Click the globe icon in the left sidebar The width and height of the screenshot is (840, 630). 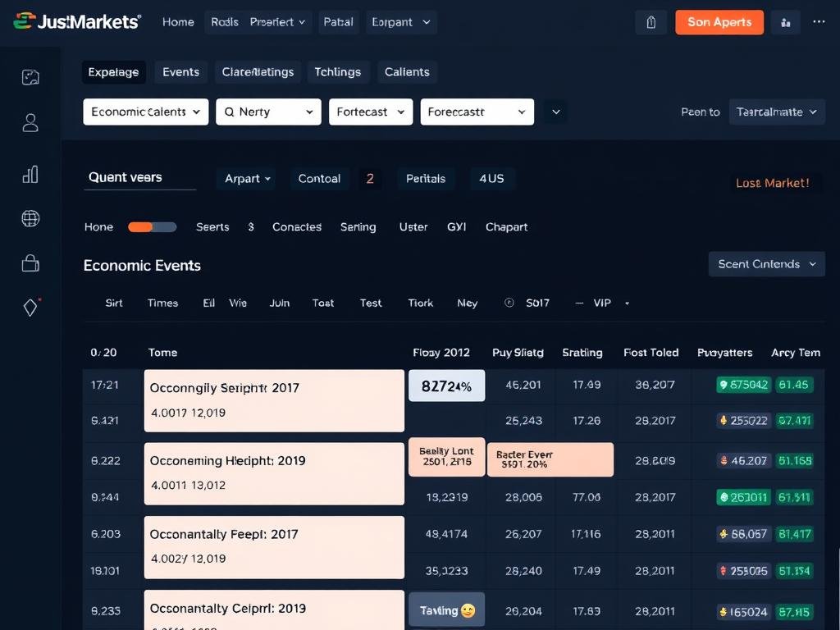click(x=30, y=218)
